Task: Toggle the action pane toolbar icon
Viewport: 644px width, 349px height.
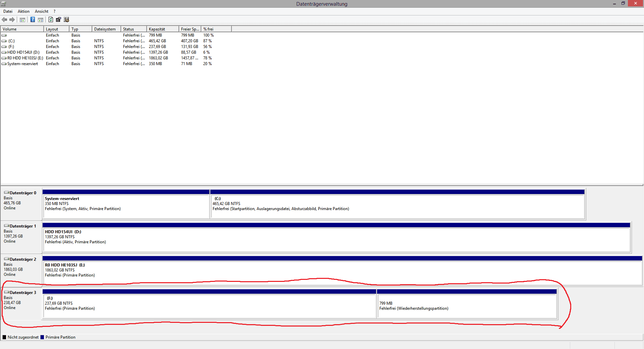Action: click(x=41, y=19)
